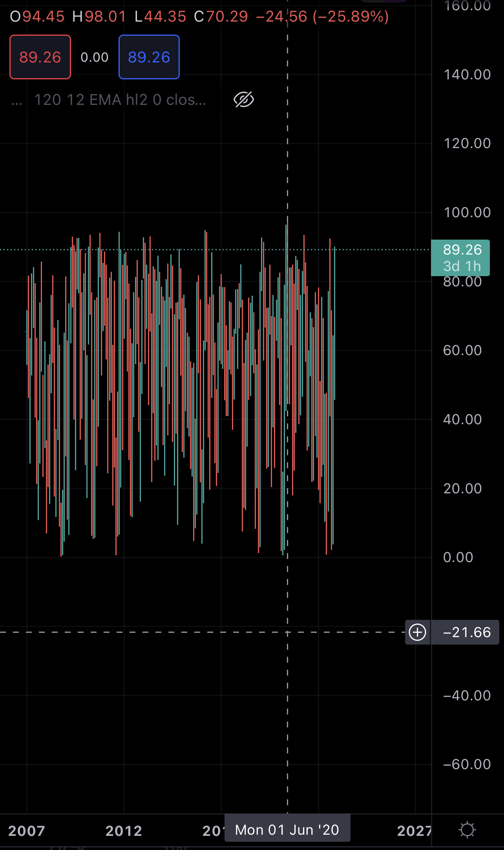Image resolution: width=504 pixels, height=850 pixels.
Task: Open the 120 12 EMA hl2 indicator label
Action: tap(120, 100)
